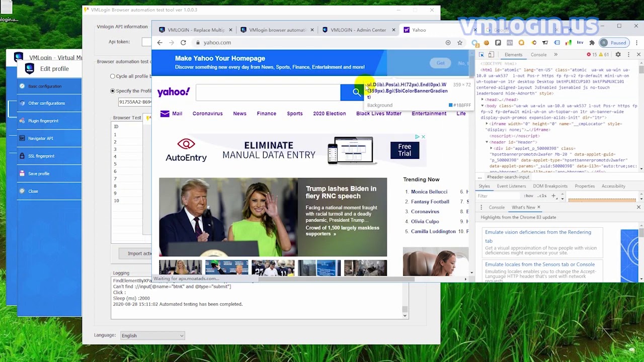
Task: Click the Paused profile button
Action: (x=614, y=43)
